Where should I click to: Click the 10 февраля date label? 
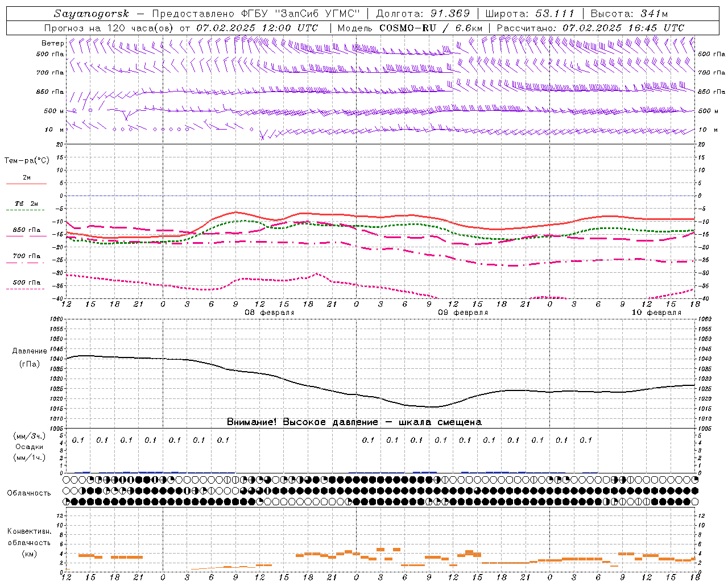point(656,313)
